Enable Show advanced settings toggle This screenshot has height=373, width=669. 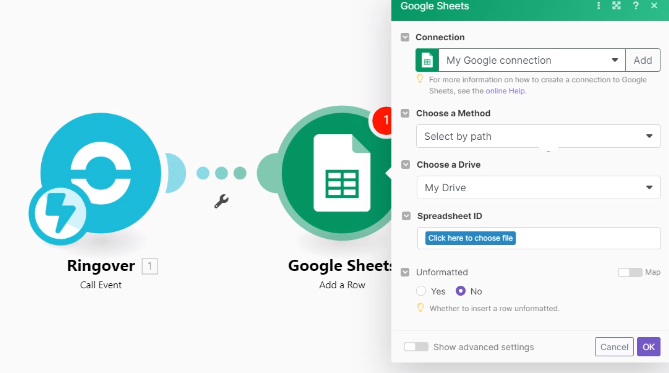(416, 347)
